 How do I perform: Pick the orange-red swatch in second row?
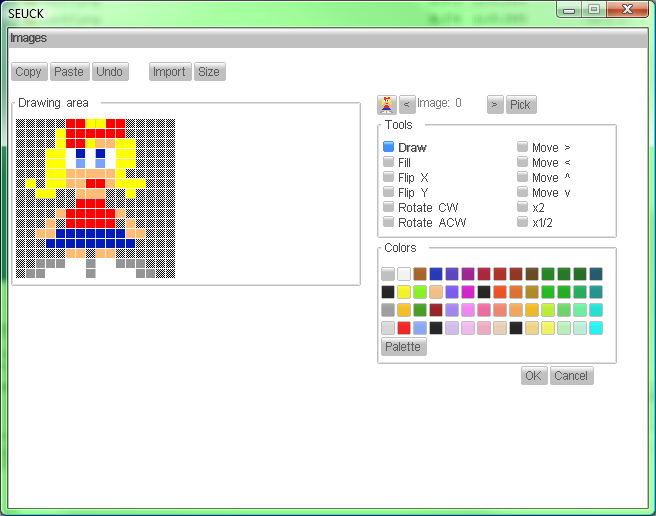(x=500, y=292)
